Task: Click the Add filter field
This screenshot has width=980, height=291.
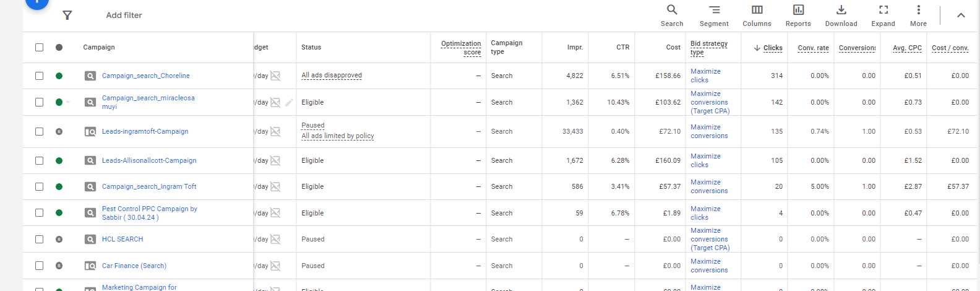Action: [x=124, y=15]
